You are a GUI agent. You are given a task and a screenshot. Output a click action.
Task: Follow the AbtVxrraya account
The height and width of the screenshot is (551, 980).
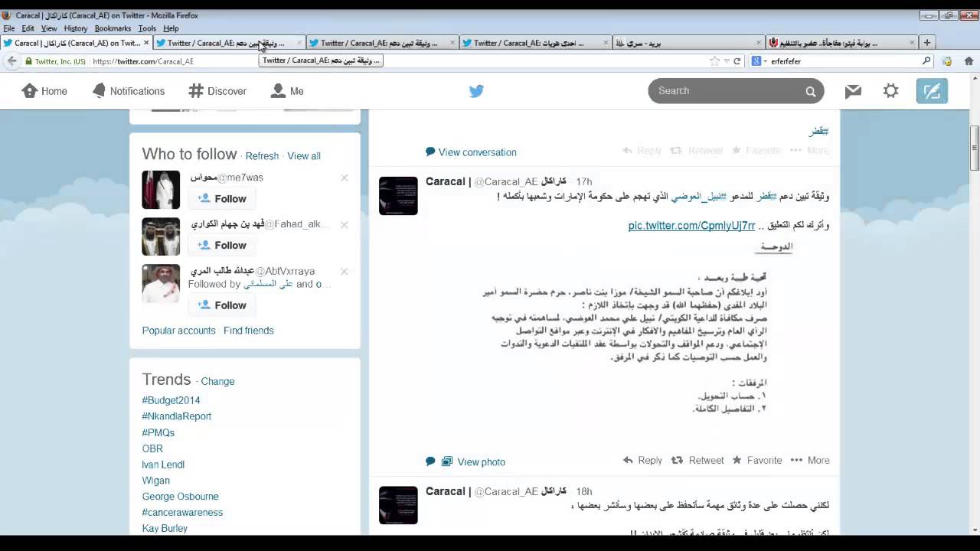(222, 305)
